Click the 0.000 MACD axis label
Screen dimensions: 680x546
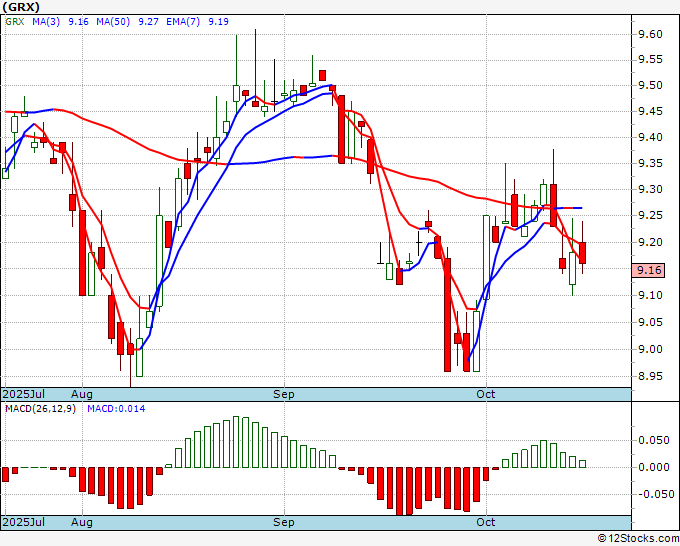coord(654,467)
